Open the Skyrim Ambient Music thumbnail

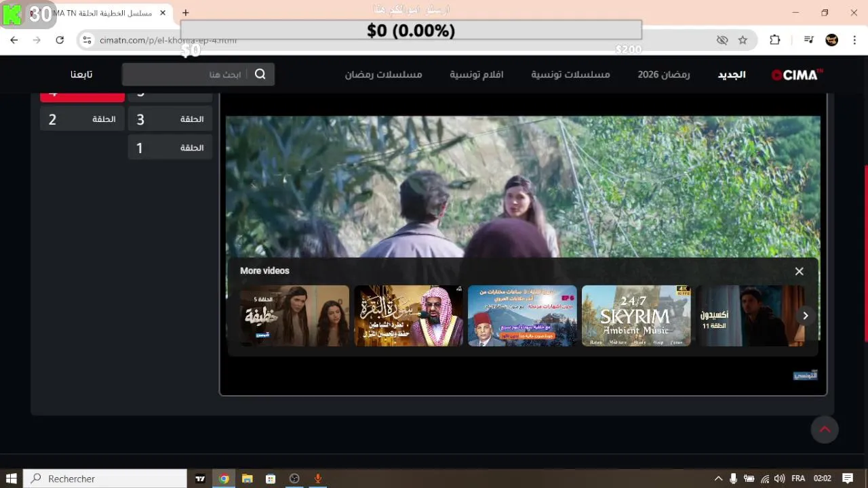coord(636,316)
